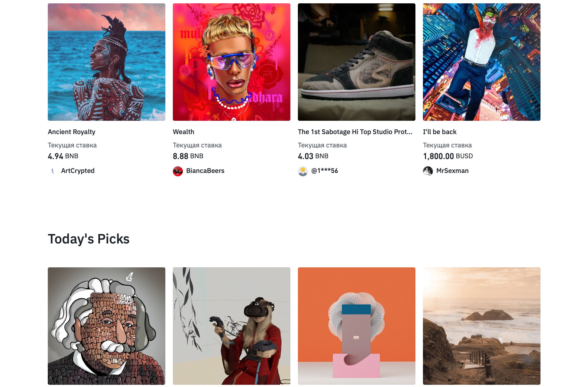Open the coastal sunset landscape thumbnail
The width and height of the screenshot is (588, 387).
482,326
